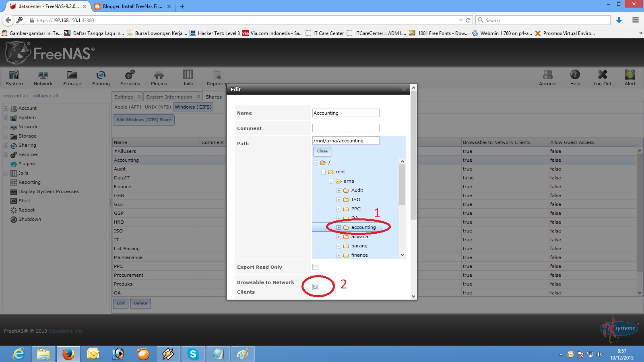Select the finance folder in path tree

[359, 255]
